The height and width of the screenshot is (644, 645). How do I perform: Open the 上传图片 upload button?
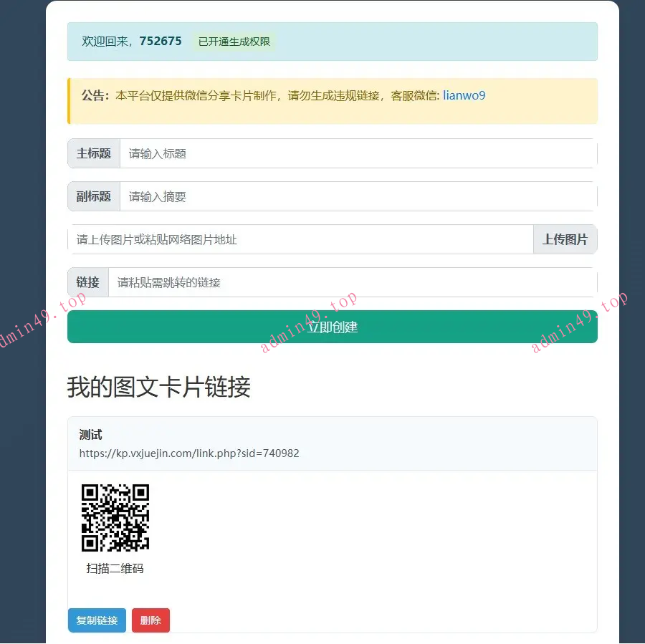[x=565, y=239]
